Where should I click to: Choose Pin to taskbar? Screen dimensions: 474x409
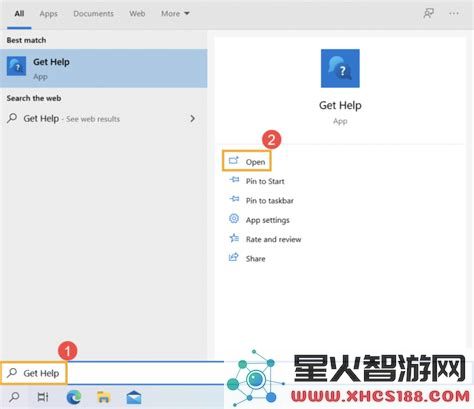pyautogui.click(x=261, y=200)
